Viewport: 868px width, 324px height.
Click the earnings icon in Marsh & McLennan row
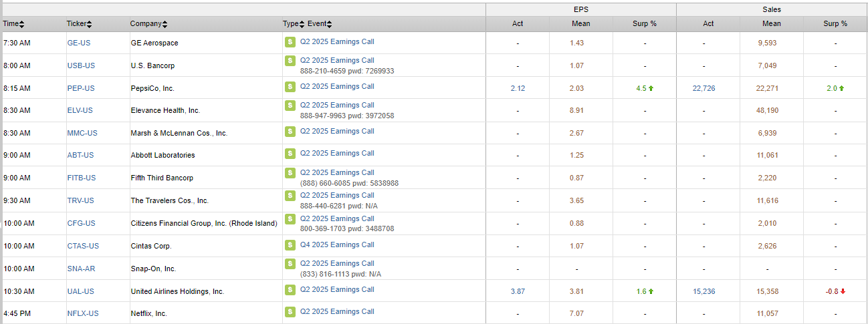pyautogui.click(x=290, y=132)
